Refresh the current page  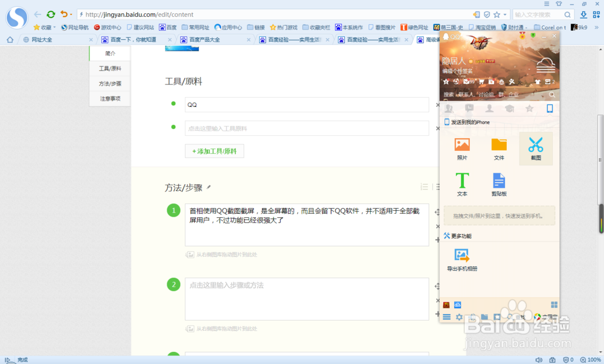click(x=51, y=14)
